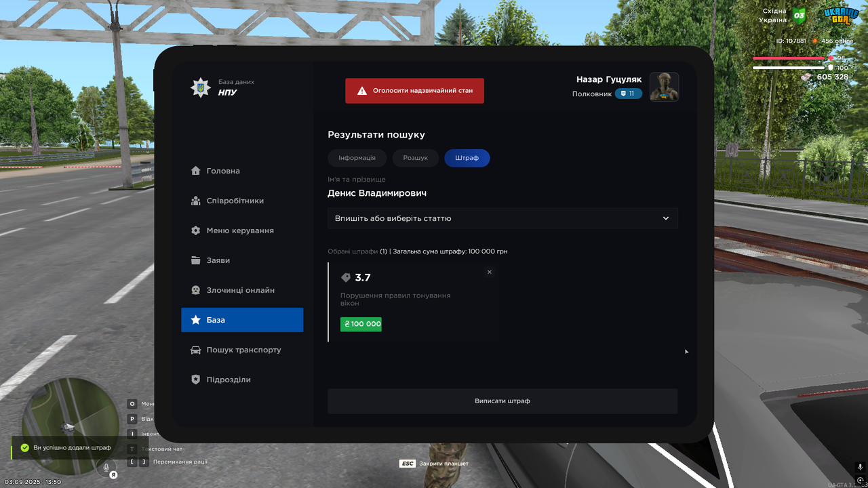
Task: Click the white armor bar
Action: (x=789, y=68)
